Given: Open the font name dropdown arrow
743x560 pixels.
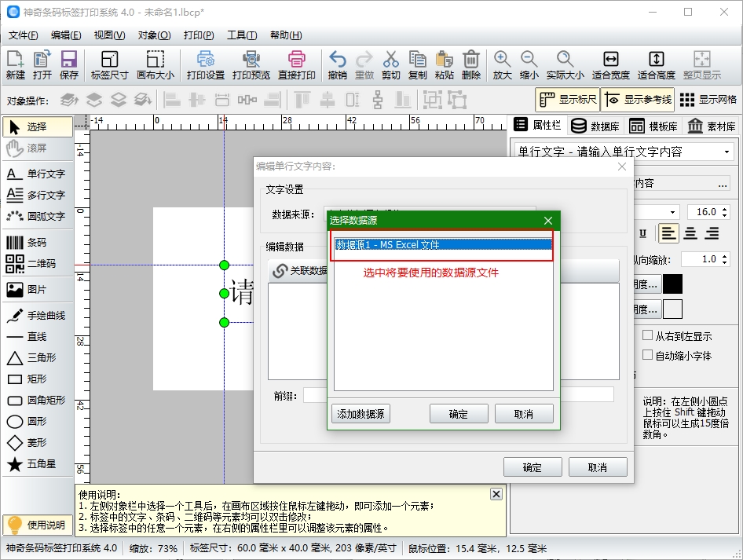Looking at the screenshot, I should [x=673, y=212].
